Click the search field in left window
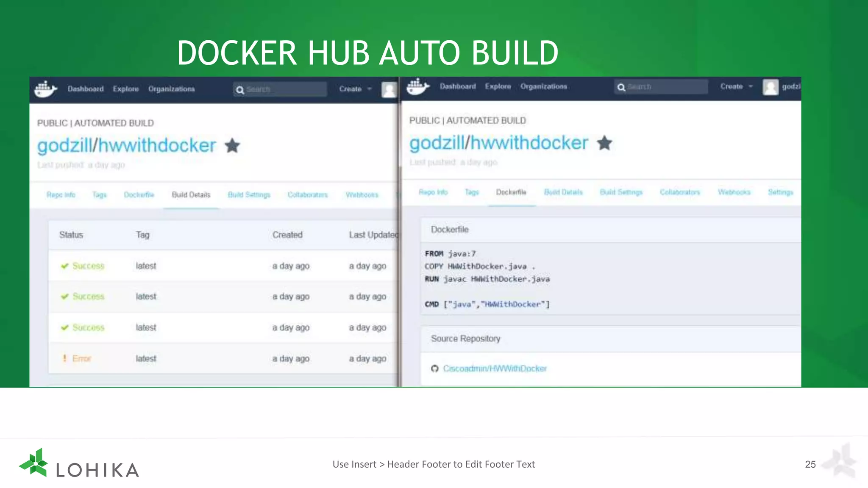868x488 pixels. (280, 89)
